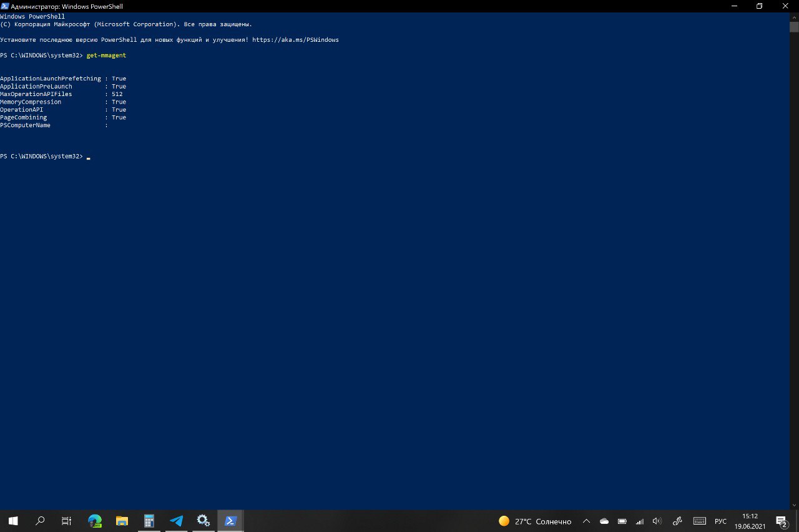Open the touch keyboard icon

700,521
